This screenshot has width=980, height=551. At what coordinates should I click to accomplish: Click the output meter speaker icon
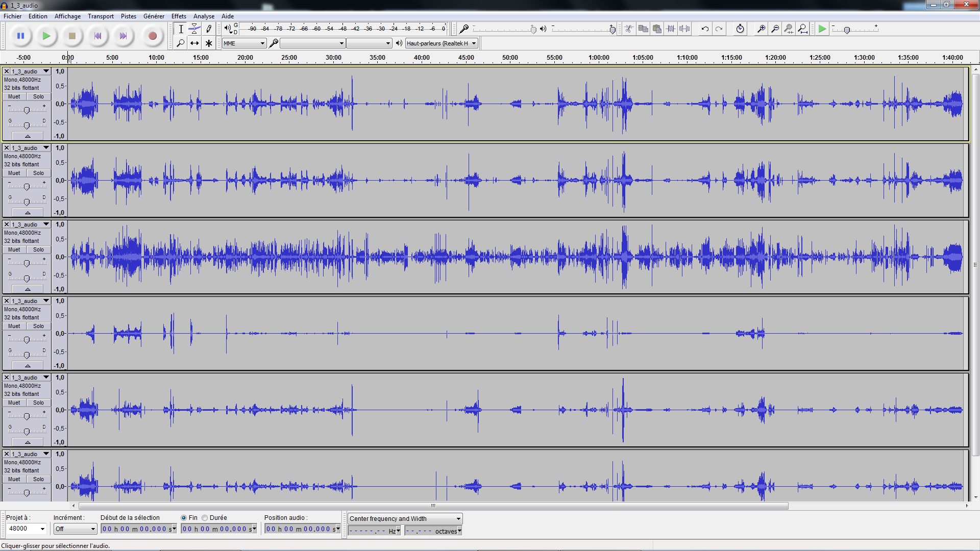coord(228,29)
